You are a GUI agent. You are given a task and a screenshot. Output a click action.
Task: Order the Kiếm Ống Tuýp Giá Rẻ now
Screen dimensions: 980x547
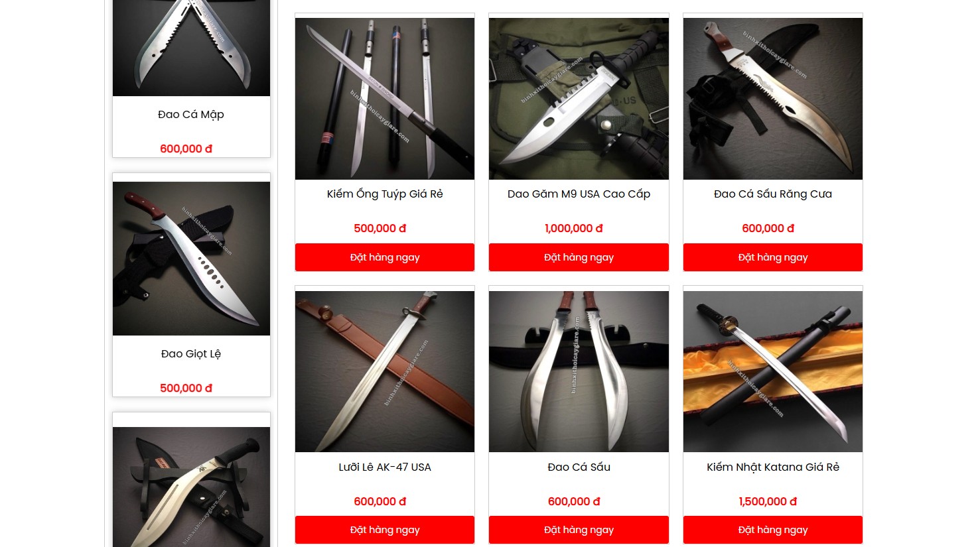tap(385, 257)
